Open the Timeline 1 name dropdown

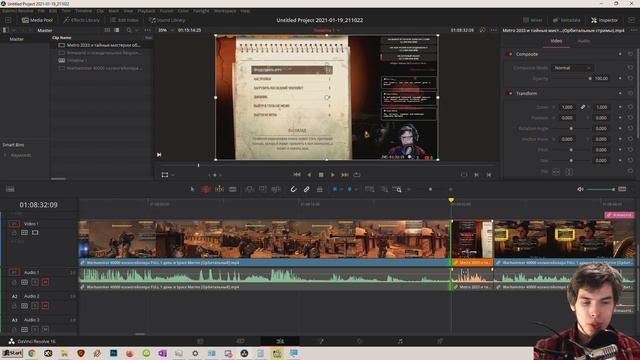click(x=327, y=30)
